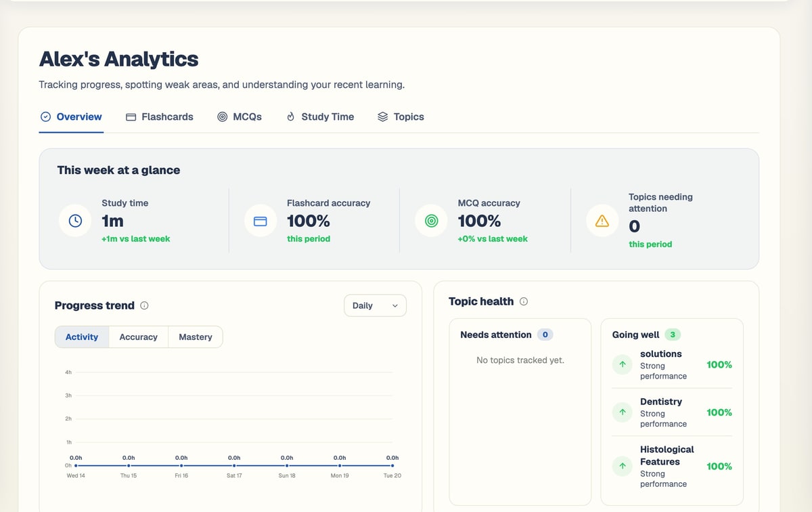Select the Mastery chart toggle
Image resolution: width=812 pixels, height=512 pixels.
(196, 337)
